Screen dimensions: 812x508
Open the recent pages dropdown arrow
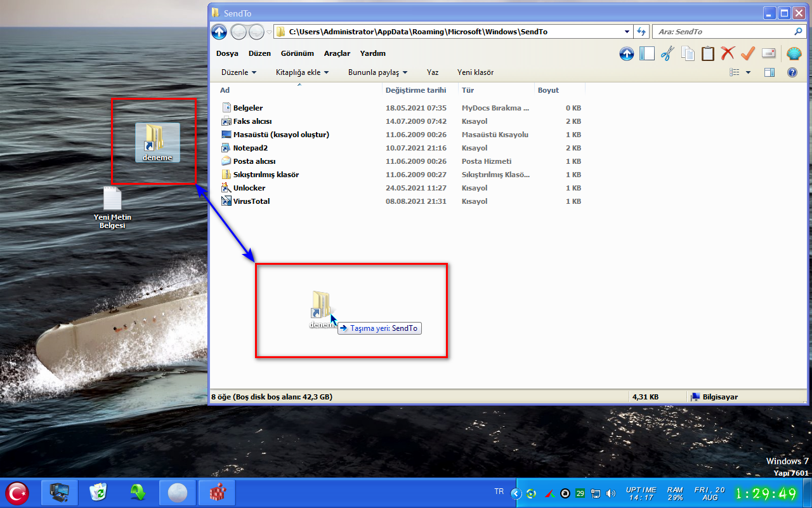(269, 31)
